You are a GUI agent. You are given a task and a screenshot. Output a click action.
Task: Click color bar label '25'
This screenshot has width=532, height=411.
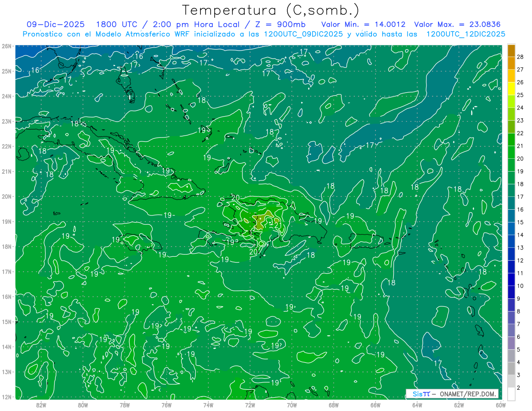click(520, 95)
